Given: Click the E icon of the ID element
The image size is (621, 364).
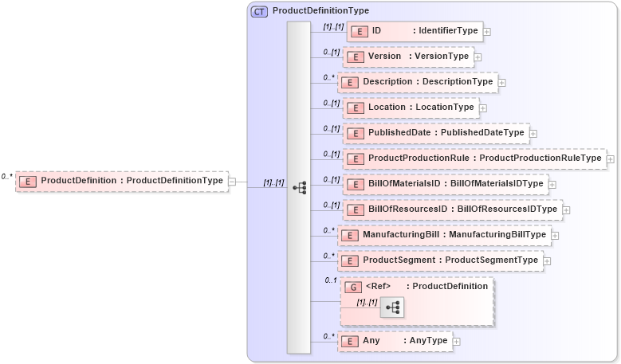Looking at the screenshot, I should [x=360, y=32].
